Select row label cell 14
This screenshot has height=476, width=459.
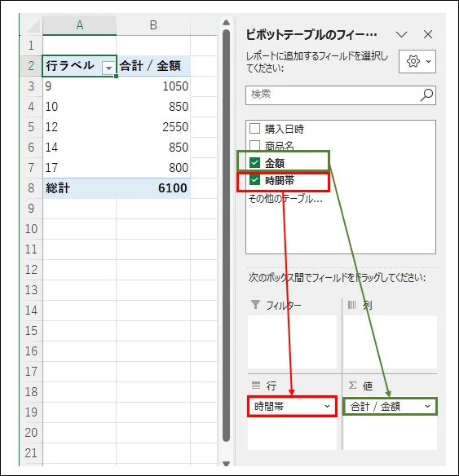(x=80, y=148)
